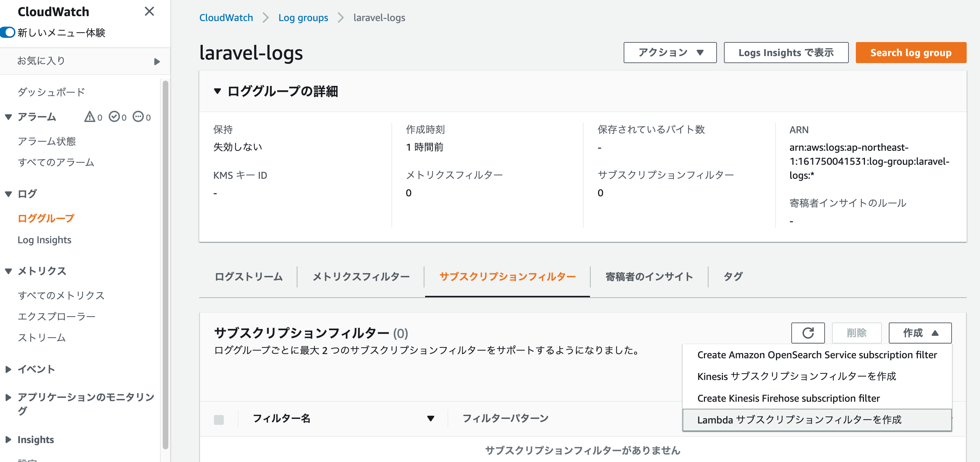Choose Create Kinesis Firehose subscription filter

(788, 398)
